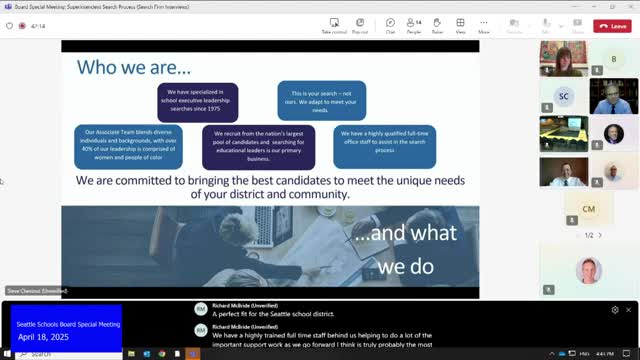
Task: Select participant tile with initial B
Action: pyautogui.click(x=614, y=59)
